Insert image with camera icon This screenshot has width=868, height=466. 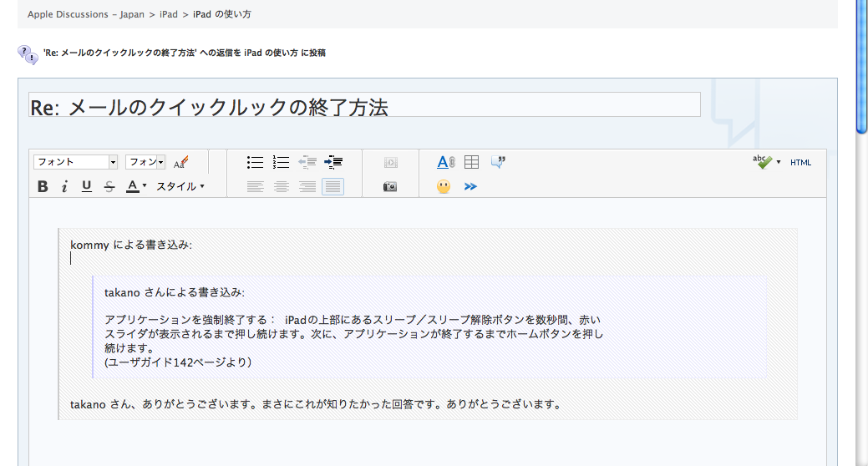390,186
